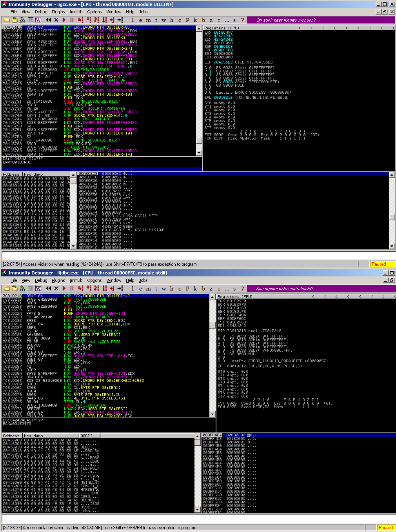396x532 pixels.
Task: Open handles 'h' button in iigcc.exe toolbar
Action: (x=172, y=20)
